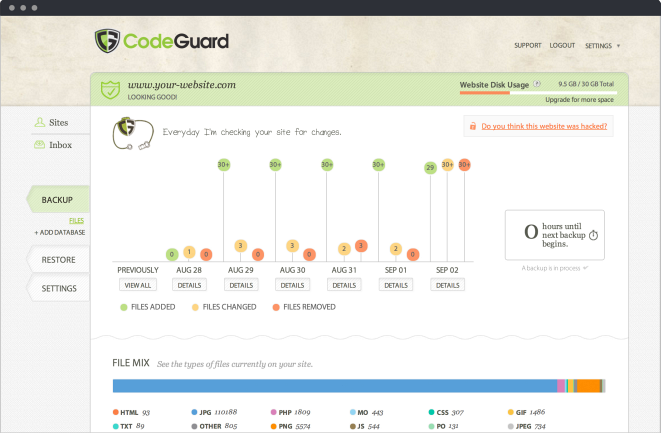Click the stopwatch icon in backup countdown
The height and width of the screenshot is (433, 661).
tap(594, 235)
